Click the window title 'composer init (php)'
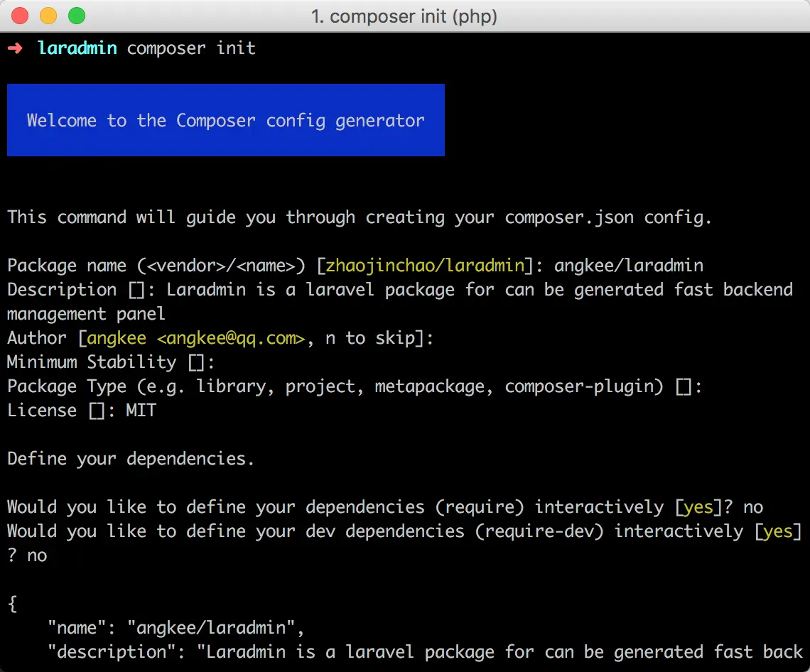 pos(405,16)
